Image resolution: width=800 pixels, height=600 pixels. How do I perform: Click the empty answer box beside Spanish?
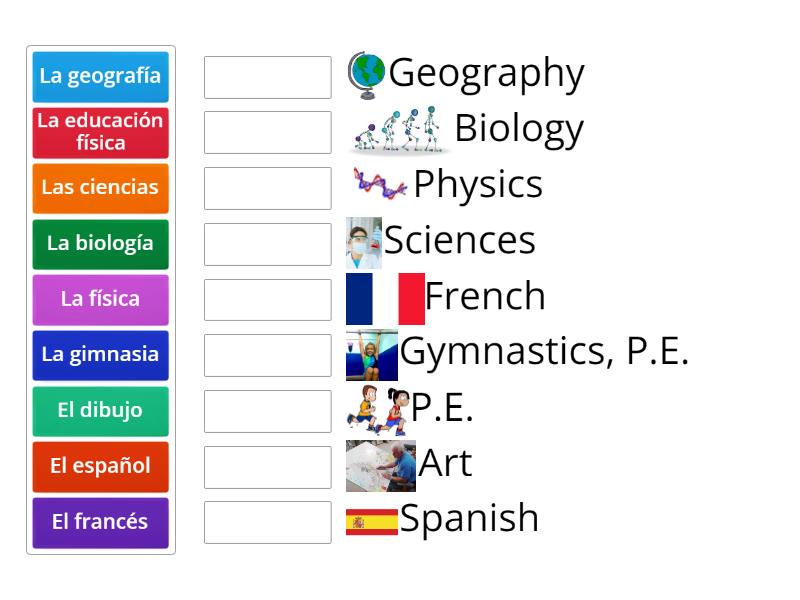click(x=267, y=522)
